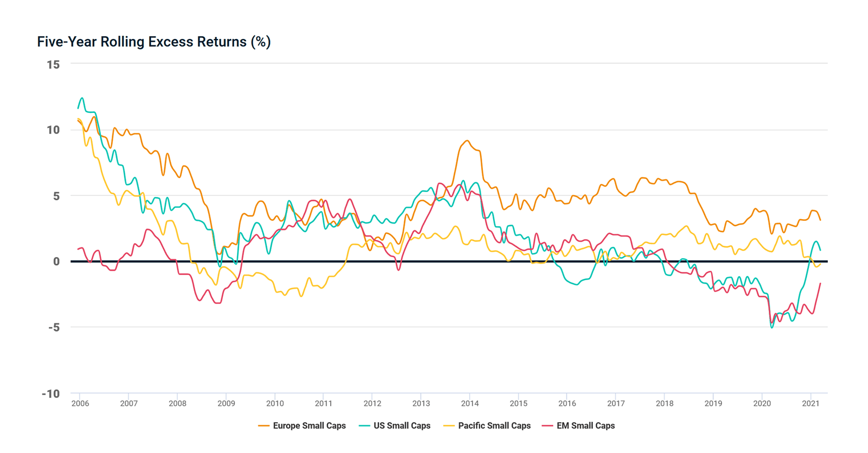Image resolution: width=868 pixels, height=453 pixels.
Task: Click the 10 y-axis label
Action: point(53,130)
